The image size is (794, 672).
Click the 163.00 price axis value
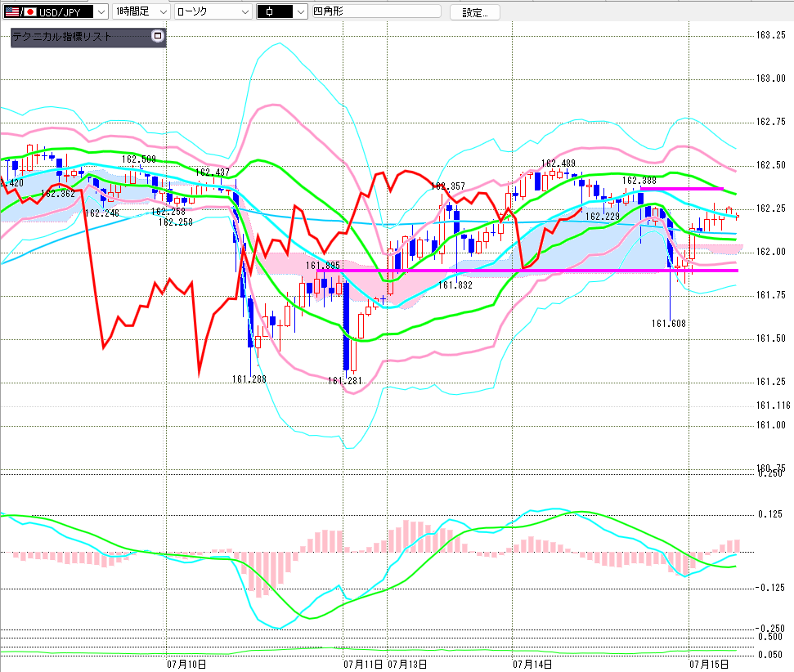tap(771, 78)
